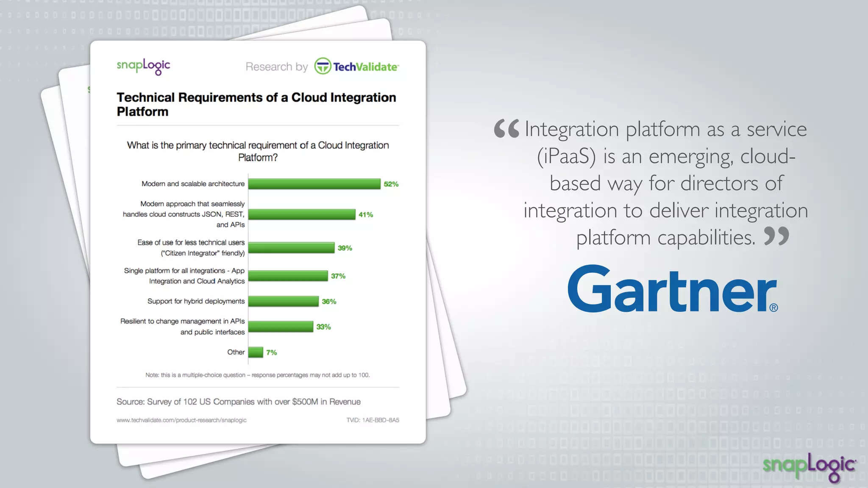Click the 33% resilient to change bar
The height and width of the screenshot is (488, 868).
(281, 327)
